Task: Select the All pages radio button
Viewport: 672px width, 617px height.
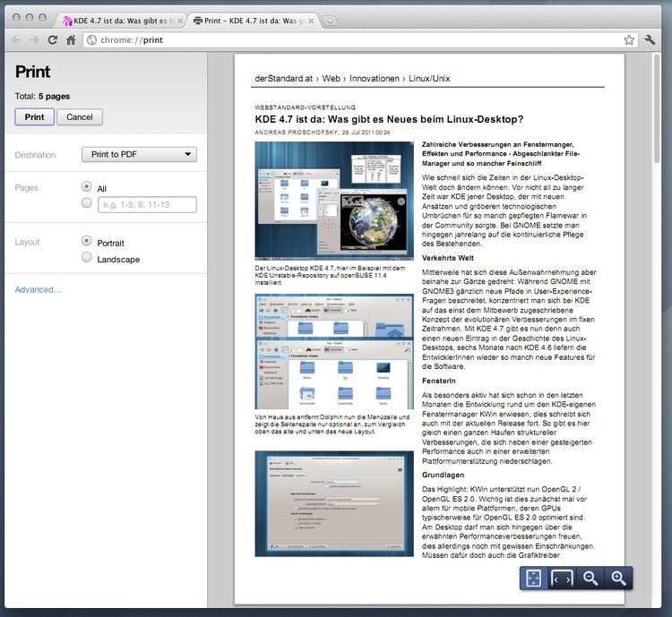Action: click(87, 187)
